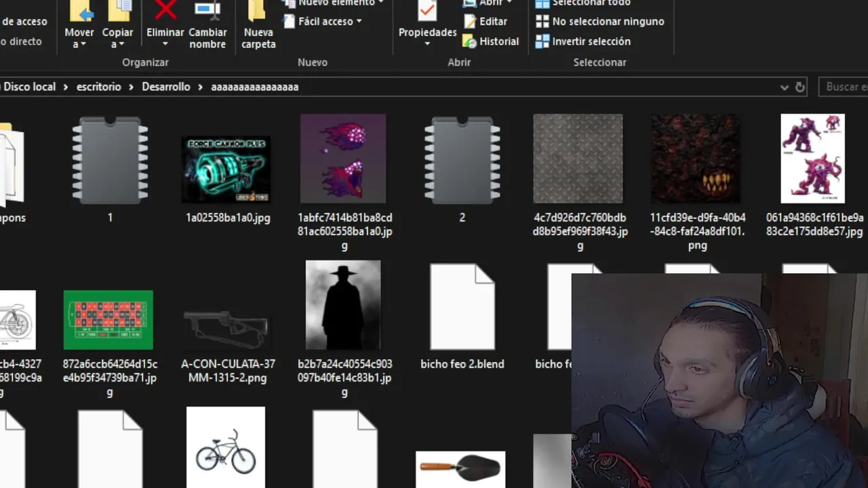Click Seleccionar todo in the ribbon
The width and height of the screenshot is (868, 488).
click(583, 3)
